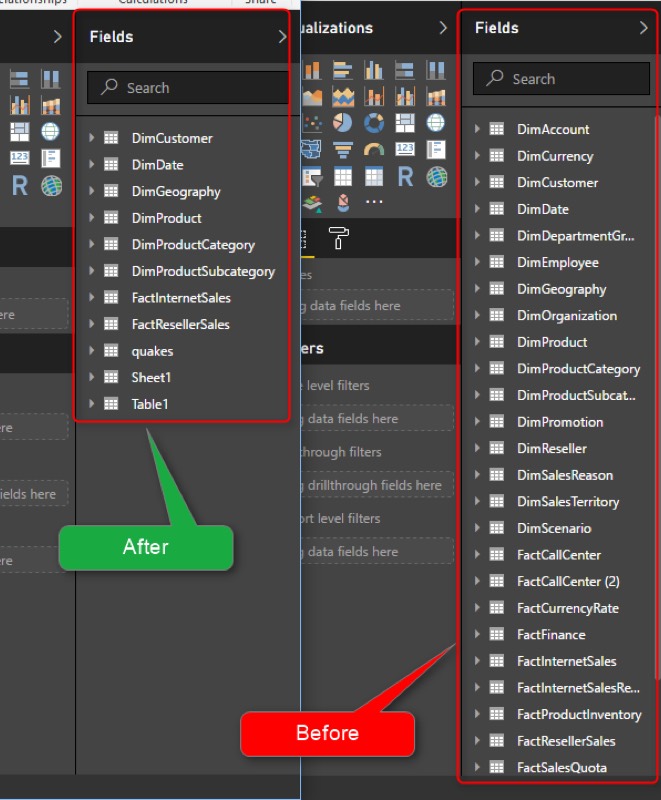Select DimOrganization table name
Screen dimensions: 661x800
point(567,316)
